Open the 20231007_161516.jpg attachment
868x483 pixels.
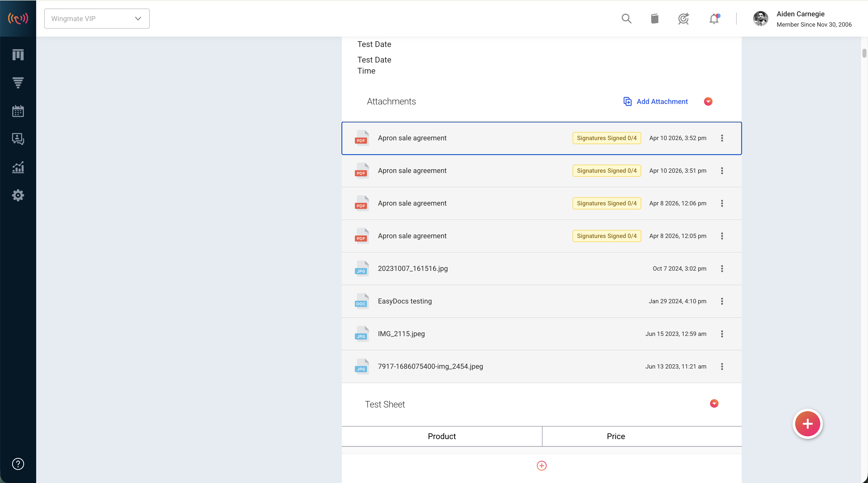pyautogui.click(x=413, y=269)
